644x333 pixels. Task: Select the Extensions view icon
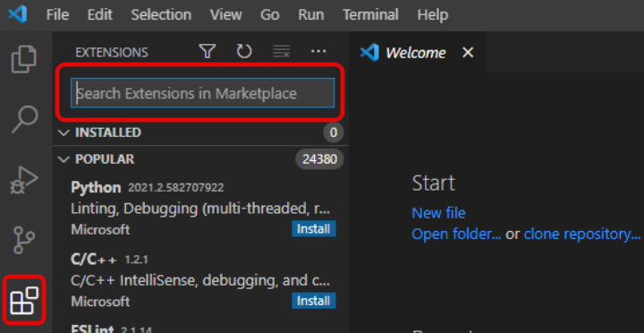tap(24, 301)
